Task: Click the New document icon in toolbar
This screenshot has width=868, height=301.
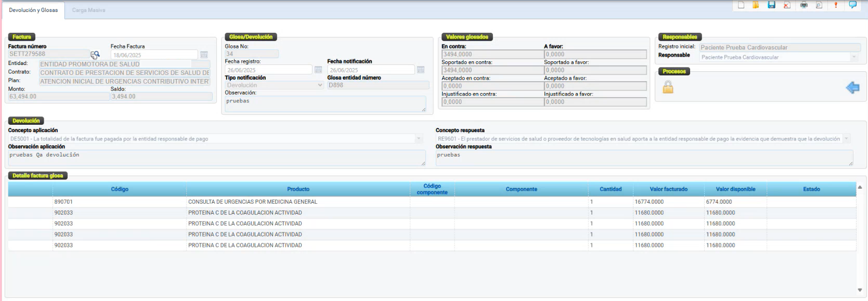Action: pyautogui.click(x=741, y=5)
